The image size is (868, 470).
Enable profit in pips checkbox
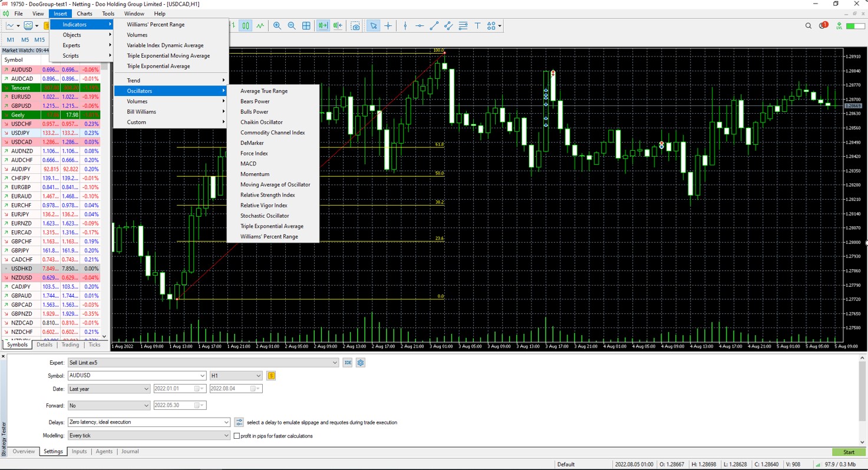[x=237, y=436]
